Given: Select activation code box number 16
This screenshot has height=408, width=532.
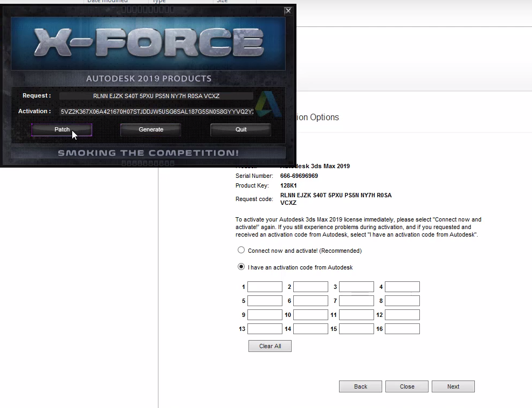Looking at the screenshot, I should 402,329.
